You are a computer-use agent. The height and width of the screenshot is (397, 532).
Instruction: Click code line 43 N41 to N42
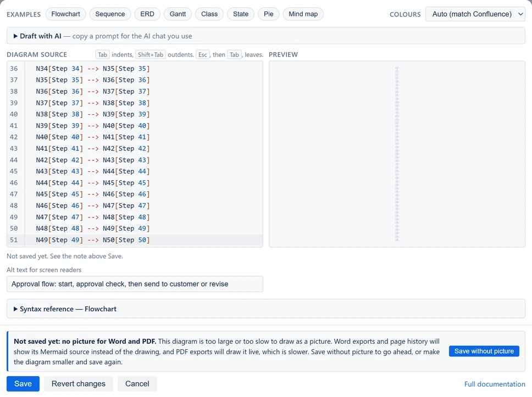tap(93, 148)
